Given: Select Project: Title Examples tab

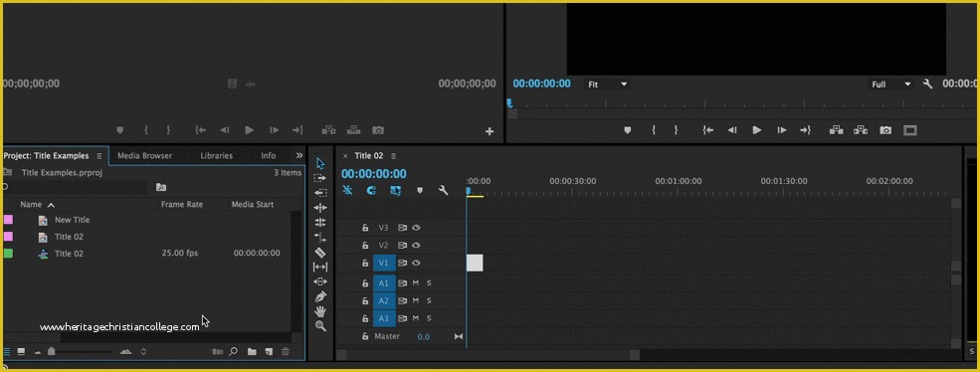Looking at the screenshot, I should click(x=46, y=156).
